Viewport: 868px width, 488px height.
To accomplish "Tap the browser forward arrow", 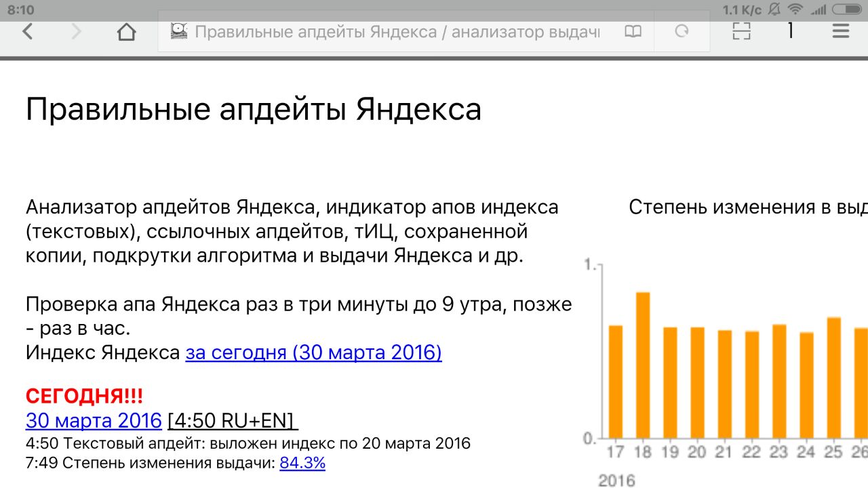I will coord(77,31).
